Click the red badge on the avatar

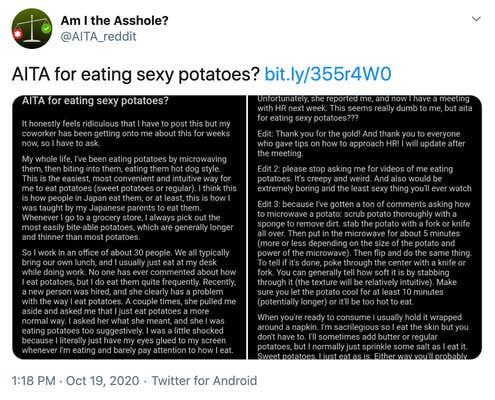click(x=17, y=34)
